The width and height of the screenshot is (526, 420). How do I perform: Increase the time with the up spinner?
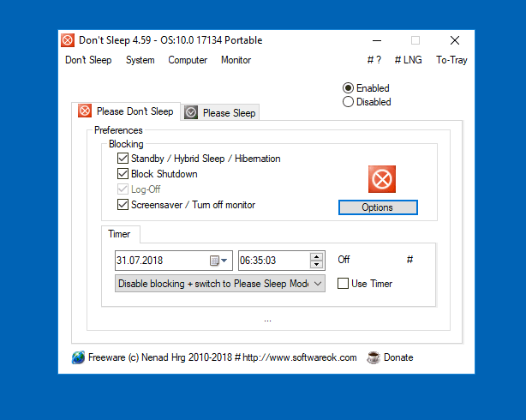click(x=316, y=257)
